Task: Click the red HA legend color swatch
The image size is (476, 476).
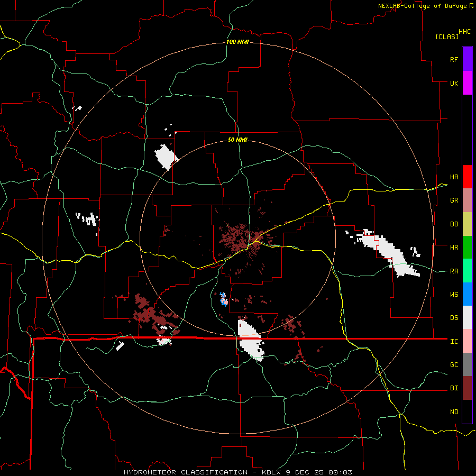Action: tap(467, 177)
